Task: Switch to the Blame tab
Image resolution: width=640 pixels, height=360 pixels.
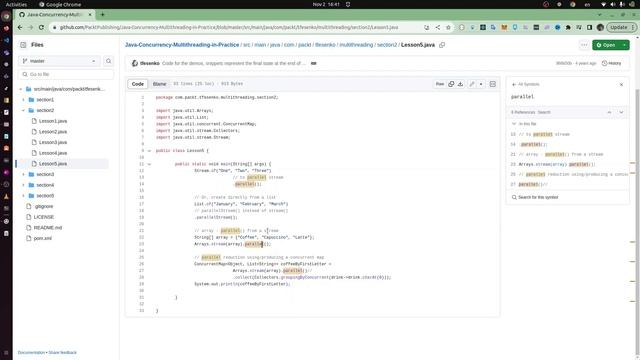Action: [160, 84]
